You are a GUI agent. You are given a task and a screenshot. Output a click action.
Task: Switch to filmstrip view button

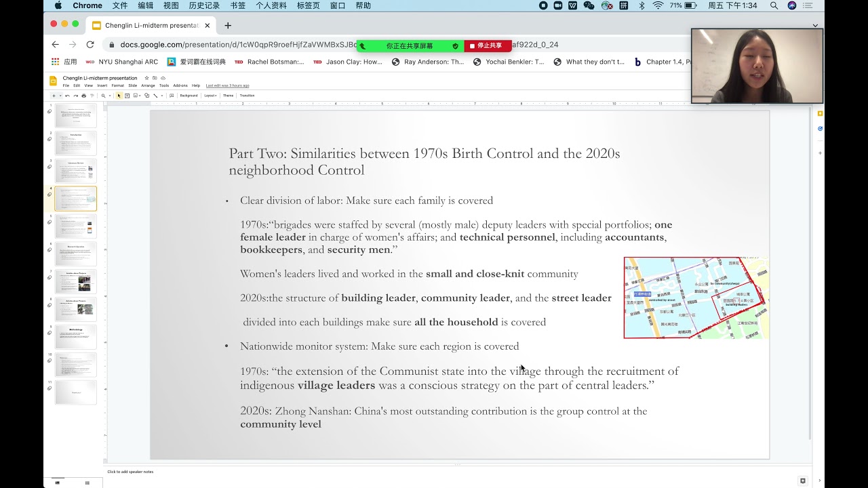click(x=57, y=483)
